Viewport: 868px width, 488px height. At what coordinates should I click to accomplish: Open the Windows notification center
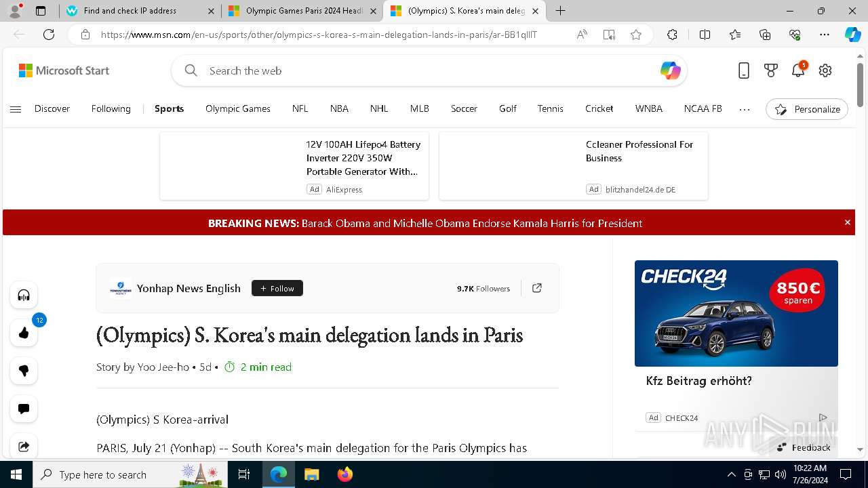(846, 474)
